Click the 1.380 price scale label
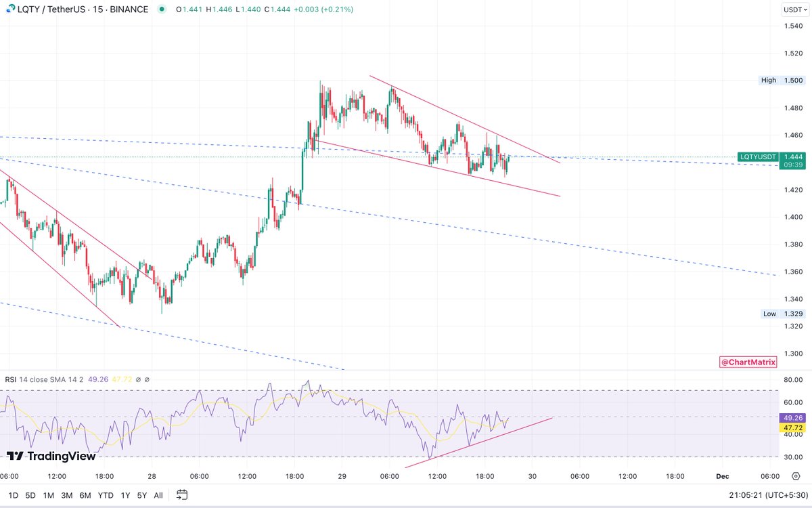 tap(793, 244)
